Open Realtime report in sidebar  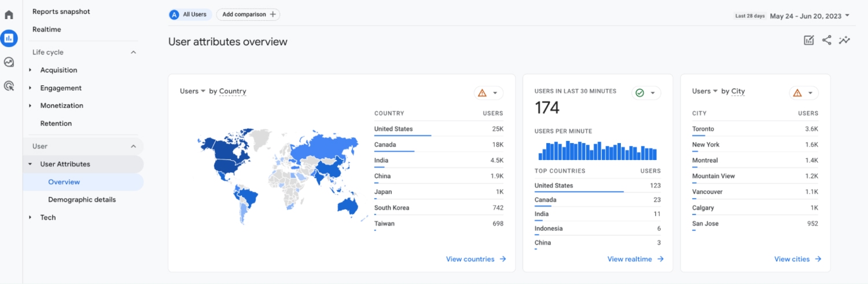46,30
